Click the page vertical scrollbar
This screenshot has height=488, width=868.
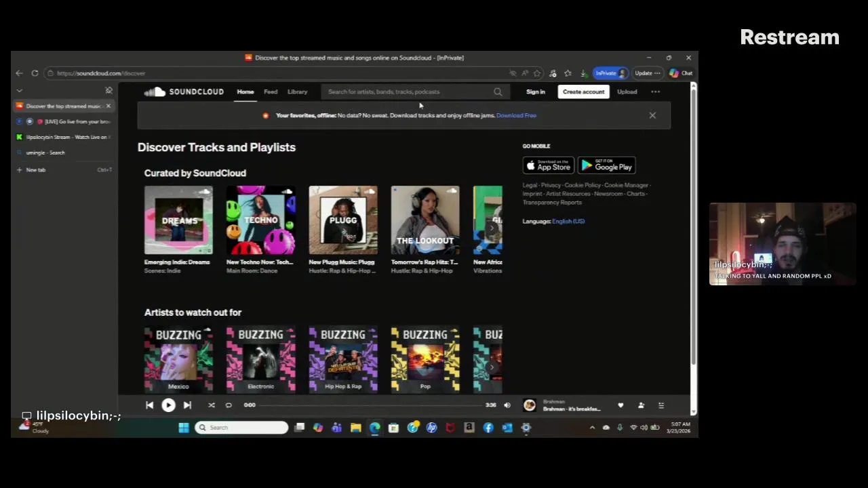tap(693, 227)
